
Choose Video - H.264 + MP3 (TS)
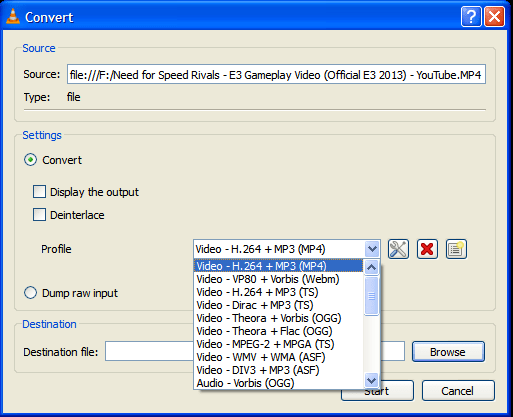point(279,292)
